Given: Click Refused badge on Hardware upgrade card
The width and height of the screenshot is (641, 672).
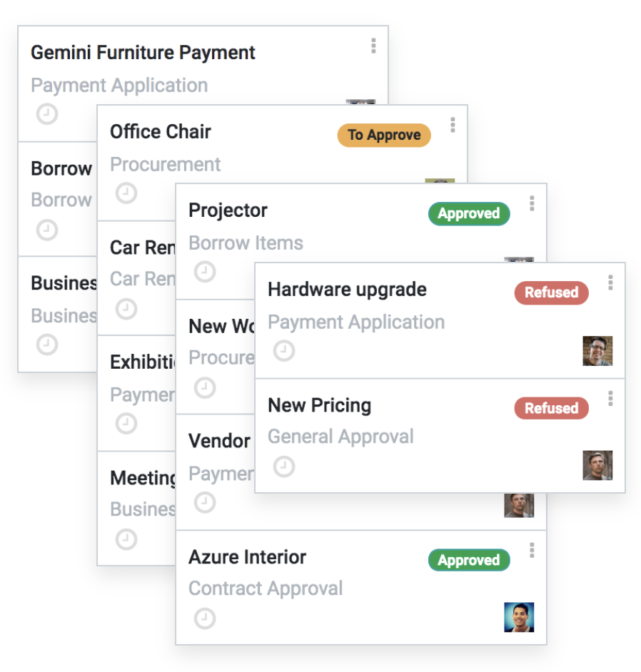Looking at the screenshot, I should [551, 292].
